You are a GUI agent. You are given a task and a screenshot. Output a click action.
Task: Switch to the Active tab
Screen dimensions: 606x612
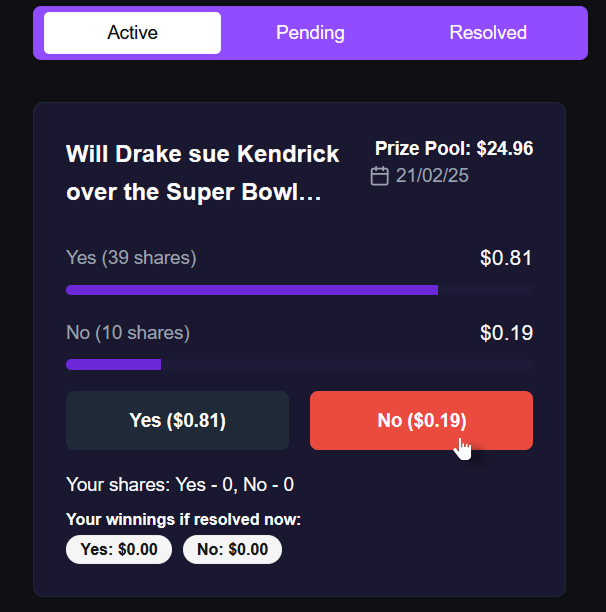(132, 33)
